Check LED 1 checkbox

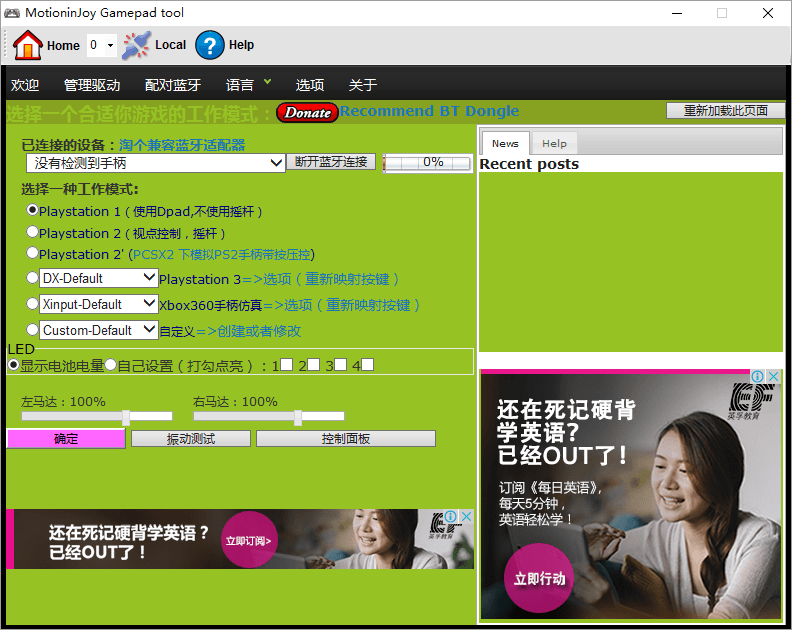286,364
